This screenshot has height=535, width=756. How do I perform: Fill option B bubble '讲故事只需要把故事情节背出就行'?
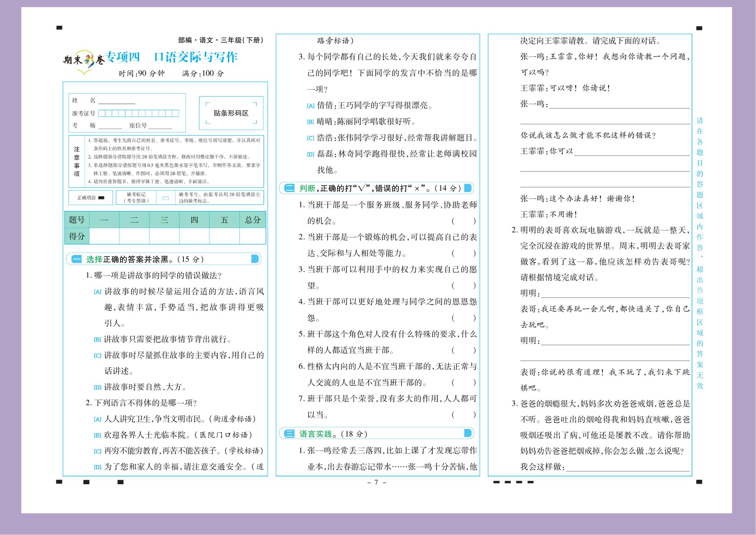point(98,340)
